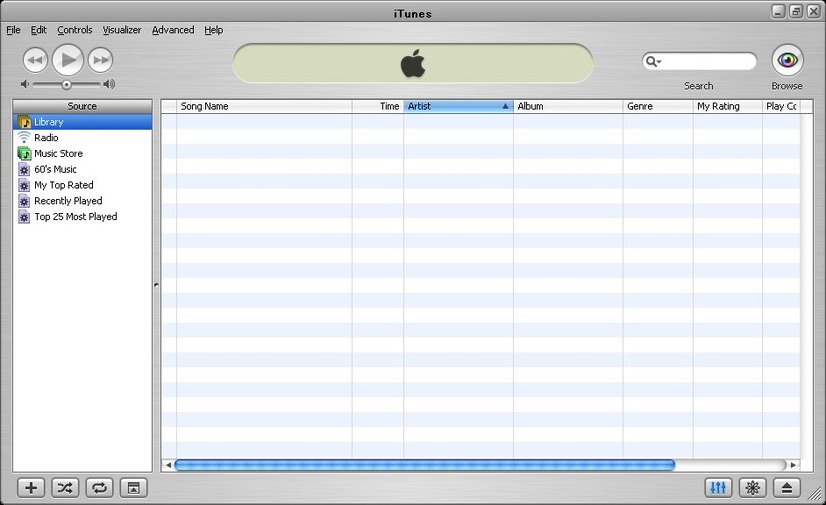Open the File menu
Viewport: 826px width, 505px height.
tap(13, 30)
